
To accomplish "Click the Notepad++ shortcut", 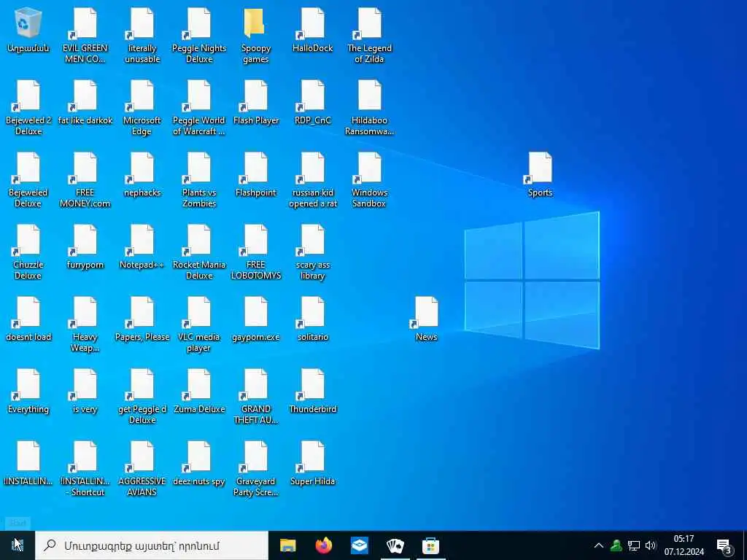I will tap(142, 247).
